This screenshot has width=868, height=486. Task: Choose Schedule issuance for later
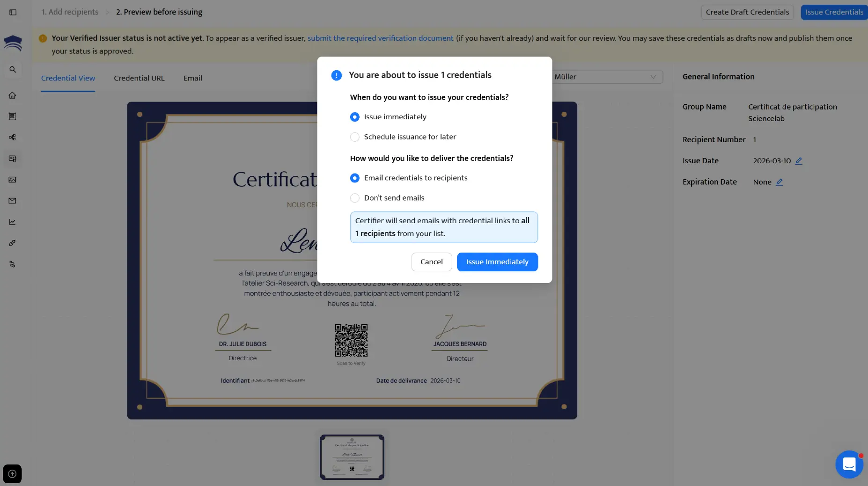354,137
